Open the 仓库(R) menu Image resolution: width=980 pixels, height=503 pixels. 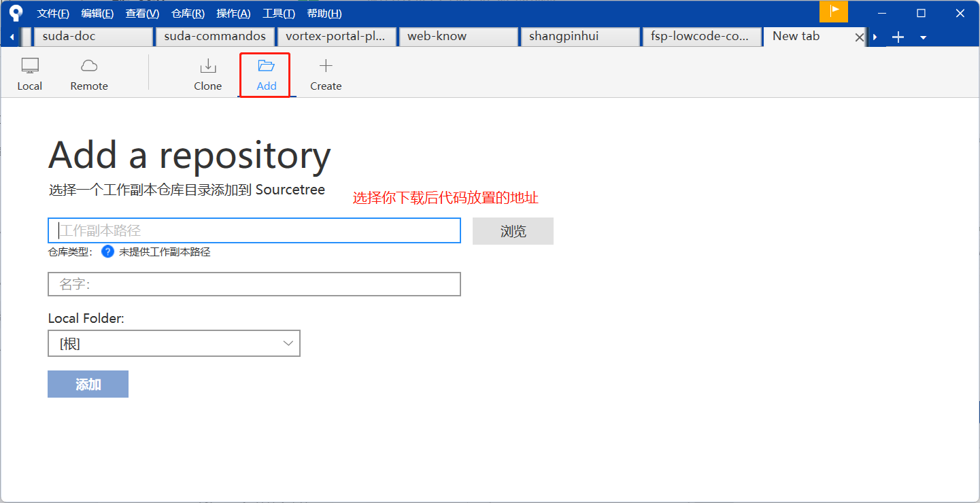click(x=188, y=14)
